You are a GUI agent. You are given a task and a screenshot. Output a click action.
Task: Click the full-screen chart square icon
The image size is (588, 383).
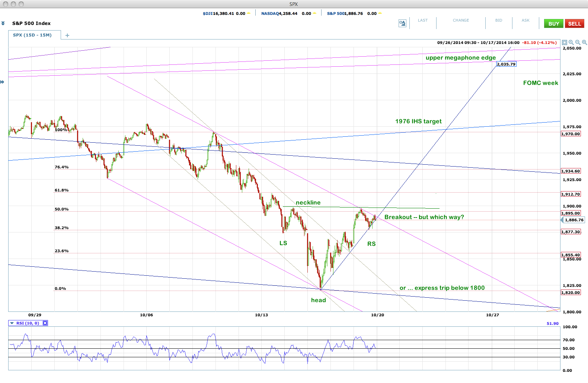tap(565, 42)
